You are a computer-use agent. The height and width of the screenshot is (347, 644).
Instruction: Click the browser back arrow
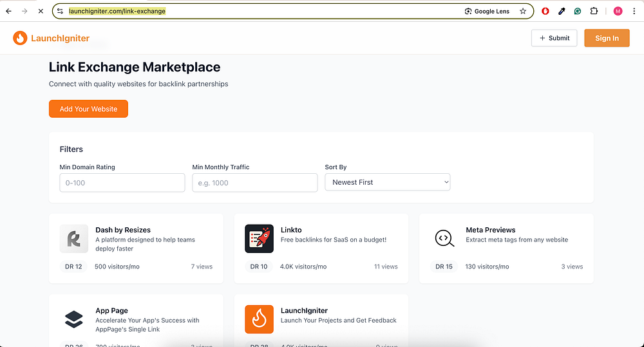pyautogui.click(x=8, y=11)
